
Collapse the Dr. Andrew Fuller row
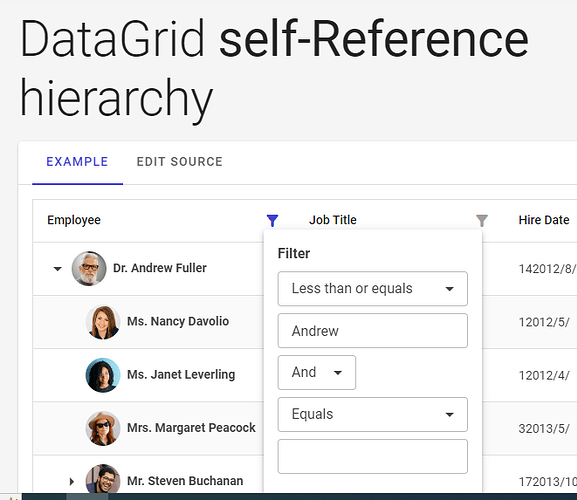57,269
